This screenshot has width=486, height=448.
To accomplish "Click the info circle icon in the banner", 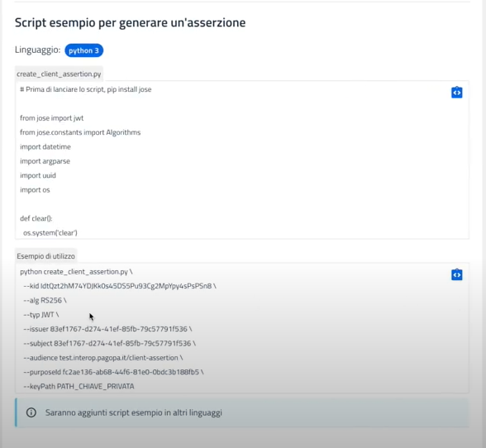I will point(31,412).
